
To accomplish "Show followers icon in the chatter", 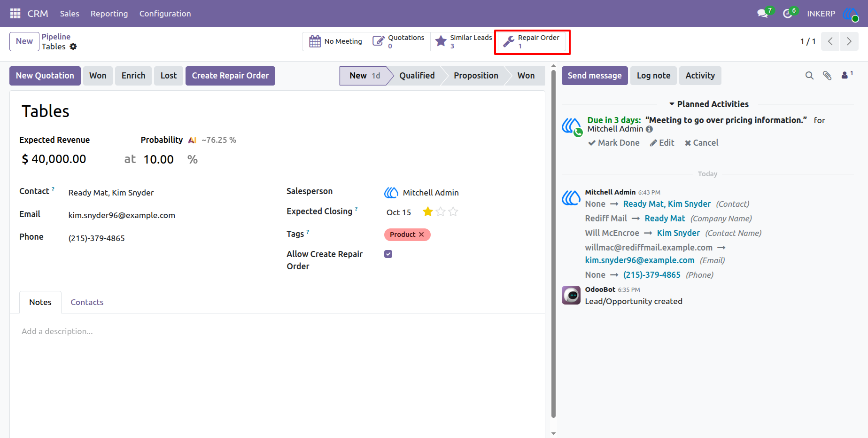I will point(847,75).
